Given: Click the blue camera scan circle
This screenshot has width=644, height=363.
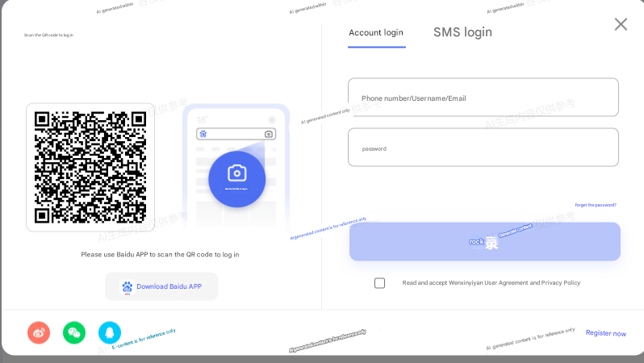Looking at the screenshot, I should (237, 179).
